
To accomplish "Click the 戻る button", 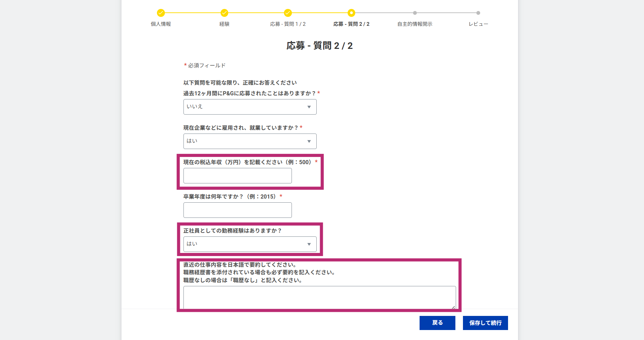I will pyautogui.click(x=437, y=323).
